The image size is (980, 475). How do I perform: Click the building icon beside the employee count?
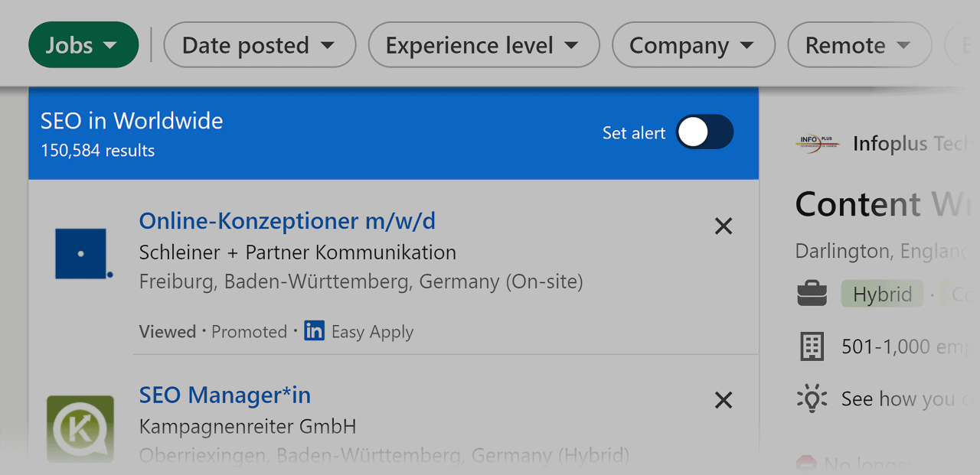pos(812,346)
